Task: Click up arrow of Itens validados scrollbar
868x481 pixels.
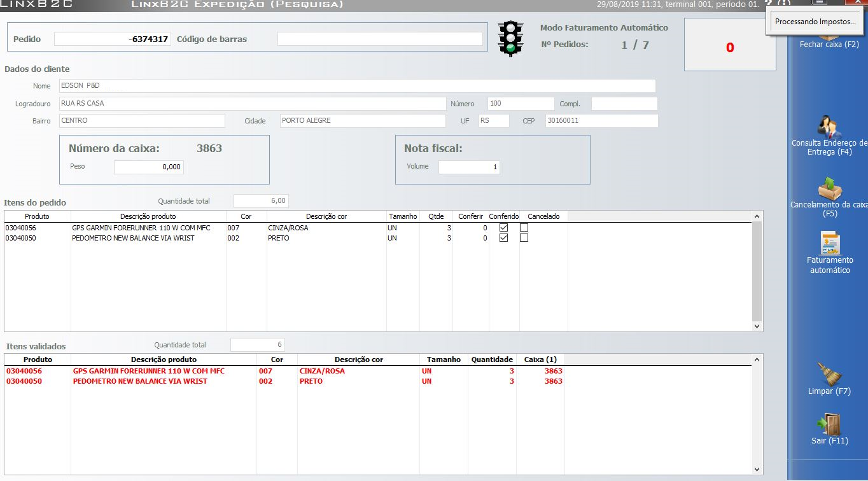Action: pyautogui.click(x=757, y=360)
